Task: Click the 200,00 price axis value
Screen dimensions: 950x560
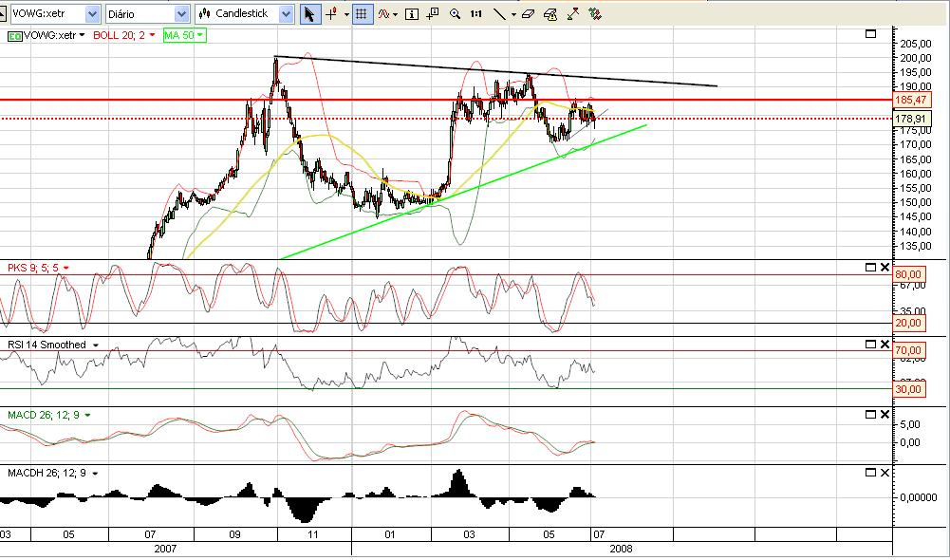Action: coord(916,58)
